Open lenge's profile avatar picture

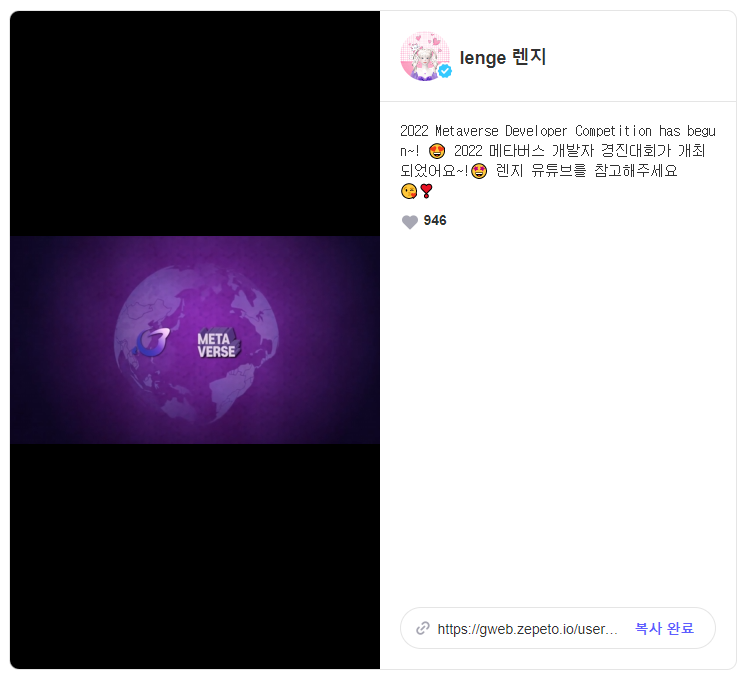[425, 56]
